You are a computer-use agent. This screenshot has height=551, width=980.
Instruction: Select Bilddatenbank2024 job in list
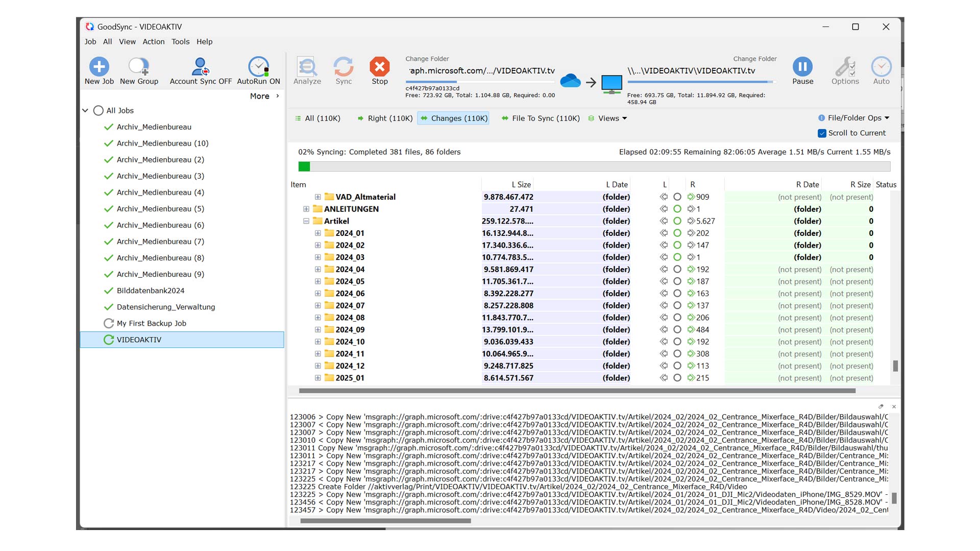point(150,291)
